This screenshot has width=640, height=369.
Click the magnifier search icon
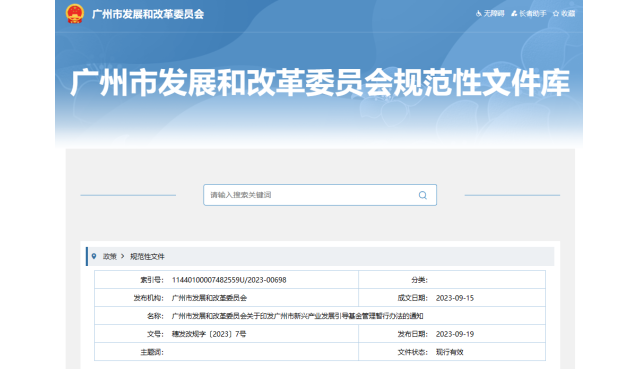(423, 195)
